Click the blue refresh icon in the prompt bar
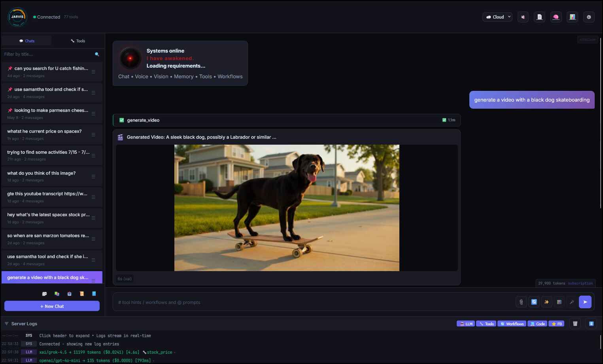The width and height of the screenshot is (603, 364). pyautogui.click(x=534, y=302)
